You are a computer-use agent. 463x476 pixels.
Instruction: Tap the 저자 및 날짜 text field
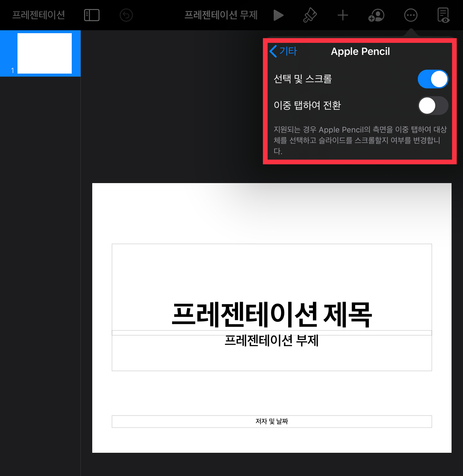tap(272, 421)
